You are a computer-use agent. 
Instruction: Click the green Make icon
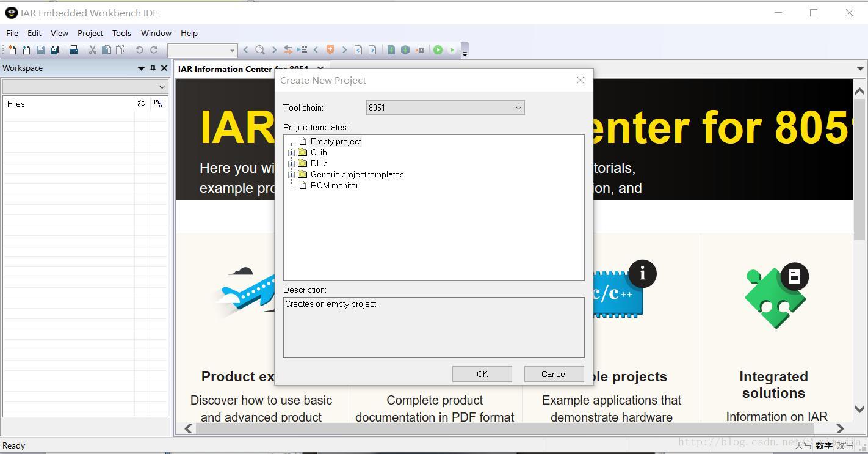pos(405,50)
